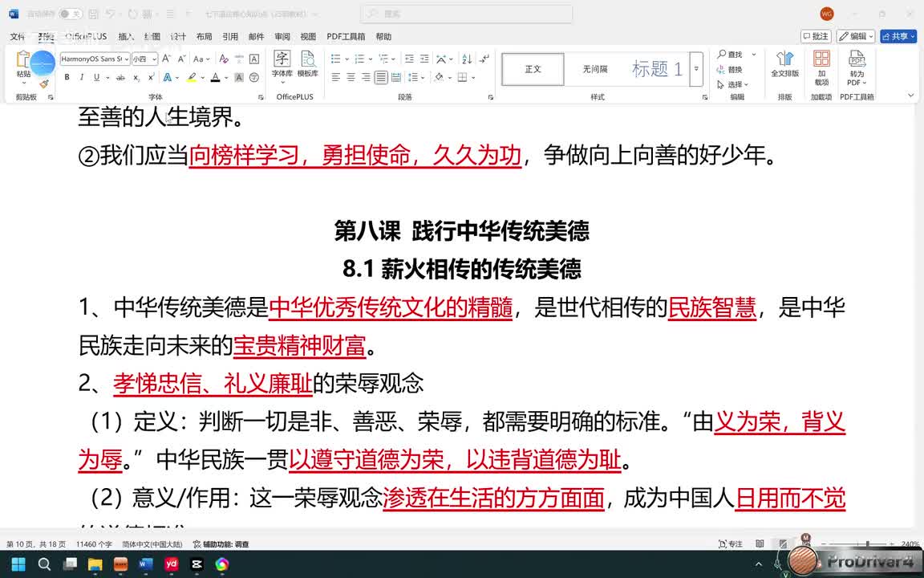Switch to Print Layout view in status bar

point(783,543)
